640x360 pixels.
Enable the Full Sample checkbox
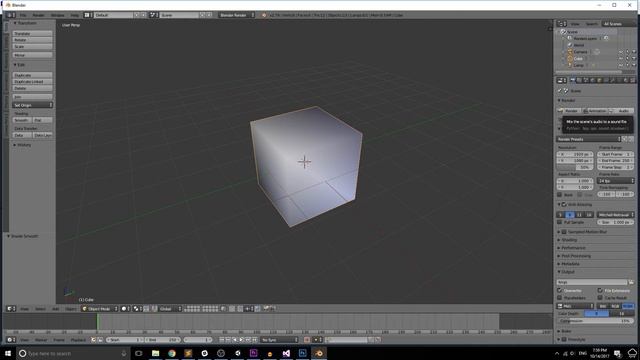(560, 222)
